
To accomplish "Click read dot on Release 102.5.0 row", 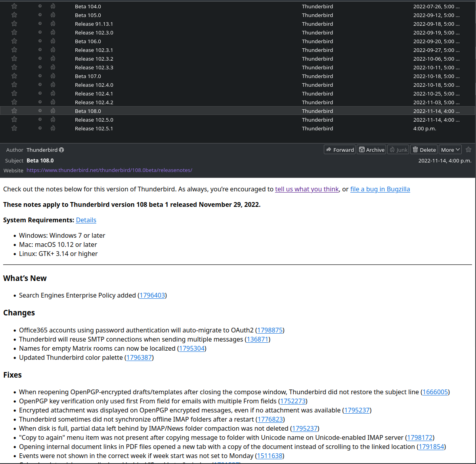I will click(40, 120).
